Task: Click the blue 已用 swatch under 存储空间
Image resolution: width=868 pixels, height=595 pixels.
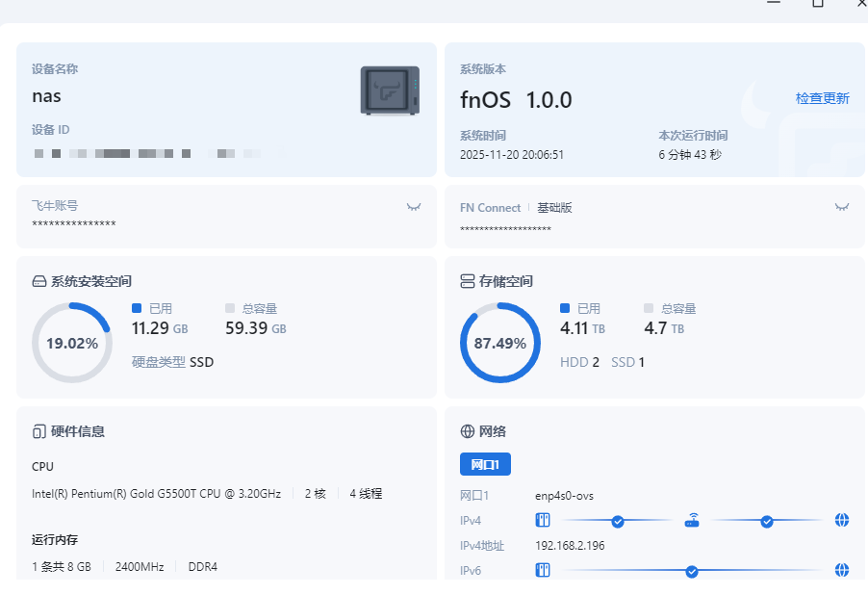Action: pos(565,308)
